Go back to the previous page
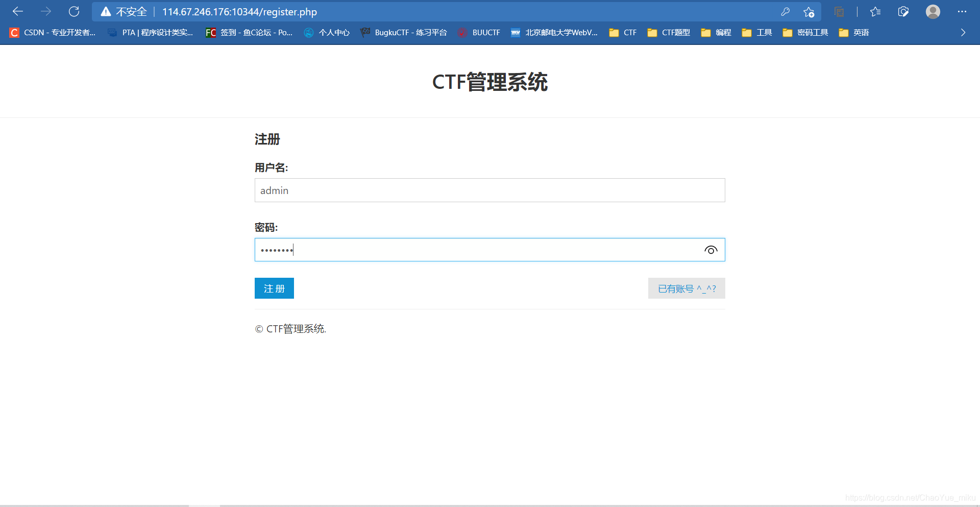The image size is (980, 507). tap(17, 11)
